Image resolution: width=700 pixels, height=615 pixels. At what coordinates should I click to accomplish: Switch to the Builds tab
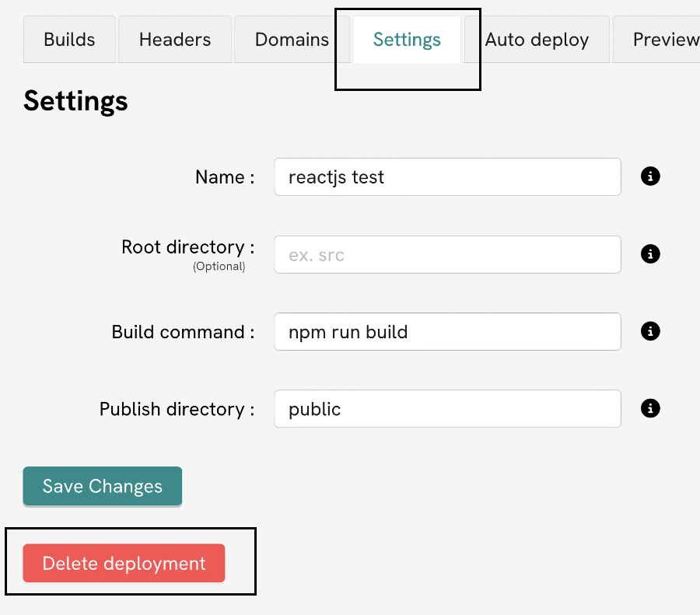point(69,40)
